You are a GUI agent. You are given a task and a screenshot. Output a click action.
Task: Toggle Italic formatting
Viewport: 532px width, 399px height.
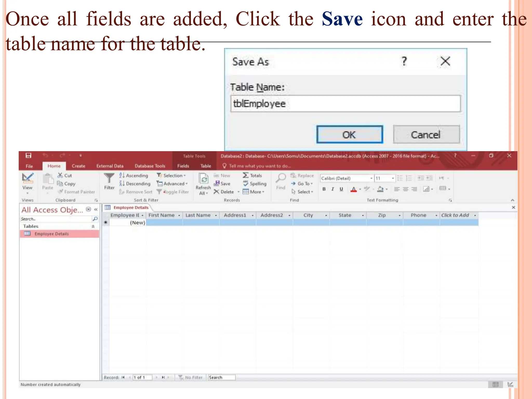click(332, 189)
